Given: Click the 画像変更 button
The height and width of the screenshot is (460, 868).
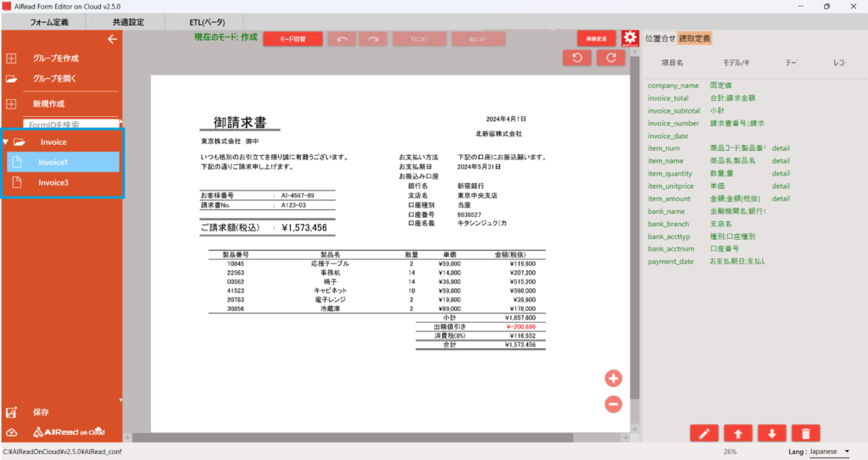Looking at the screenshot, I should point(596,39).
